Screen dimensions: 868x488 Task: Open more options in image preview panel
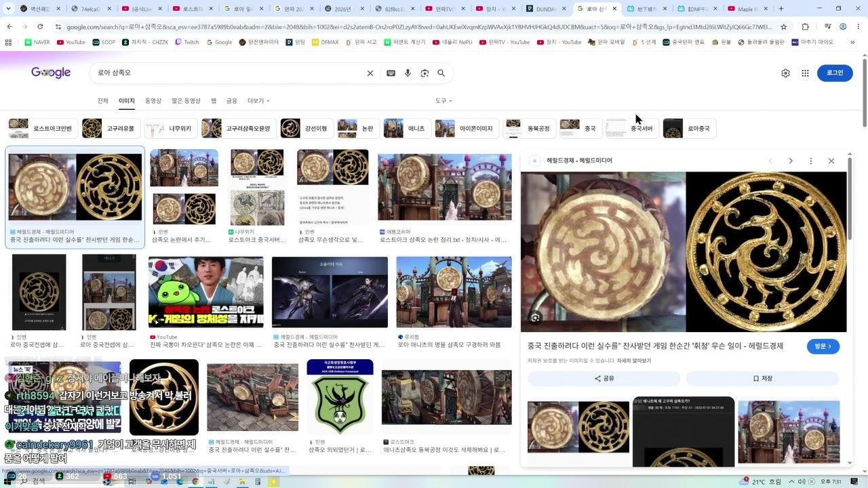tap(810, 161)
